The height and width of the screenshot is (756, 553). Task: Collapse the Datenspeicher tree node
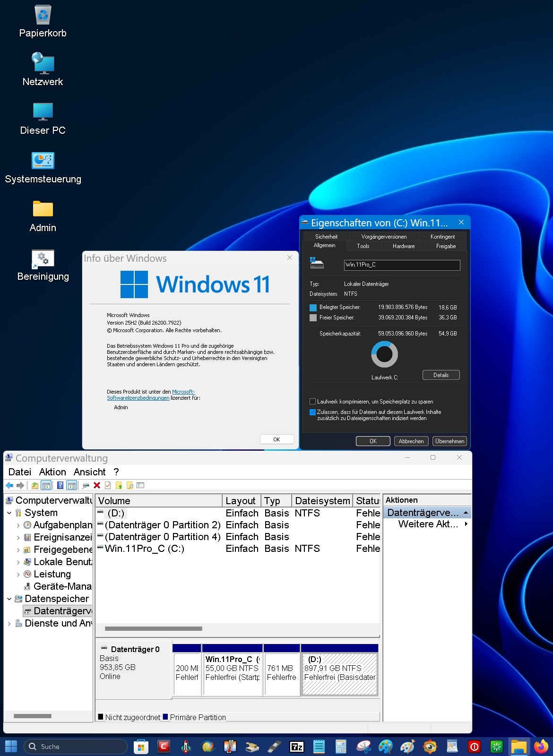coord(9,599)
